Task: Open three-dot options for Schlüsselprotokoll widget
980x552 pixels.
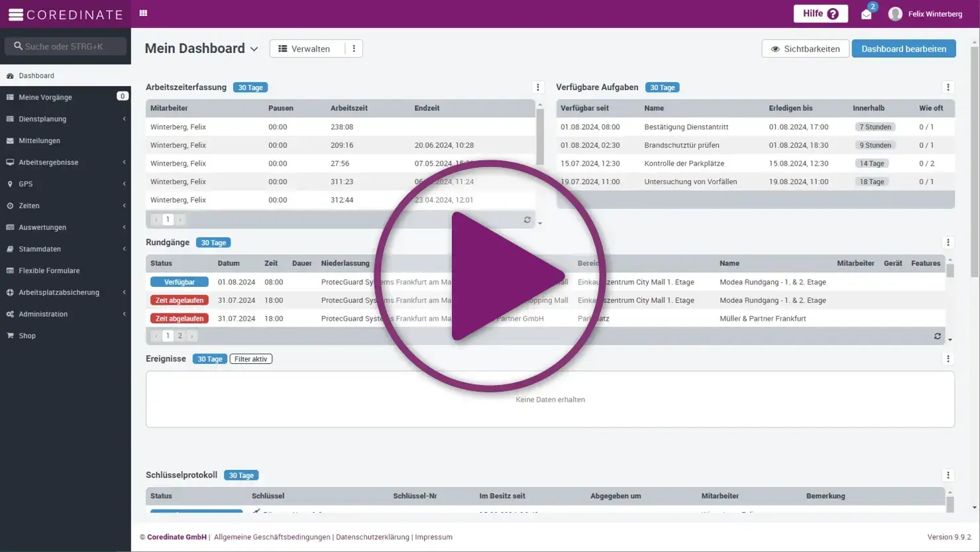Action: click(948, 475)
